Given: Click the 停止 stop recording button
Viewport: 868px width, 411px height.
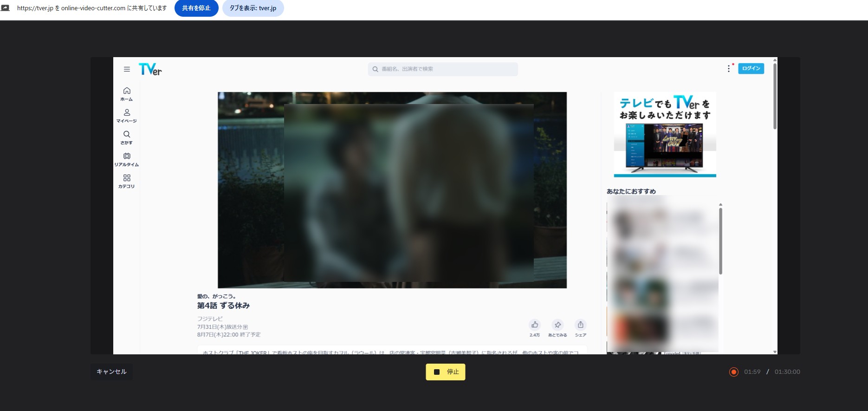Looking at the screenshot, I should coord(446,372).
